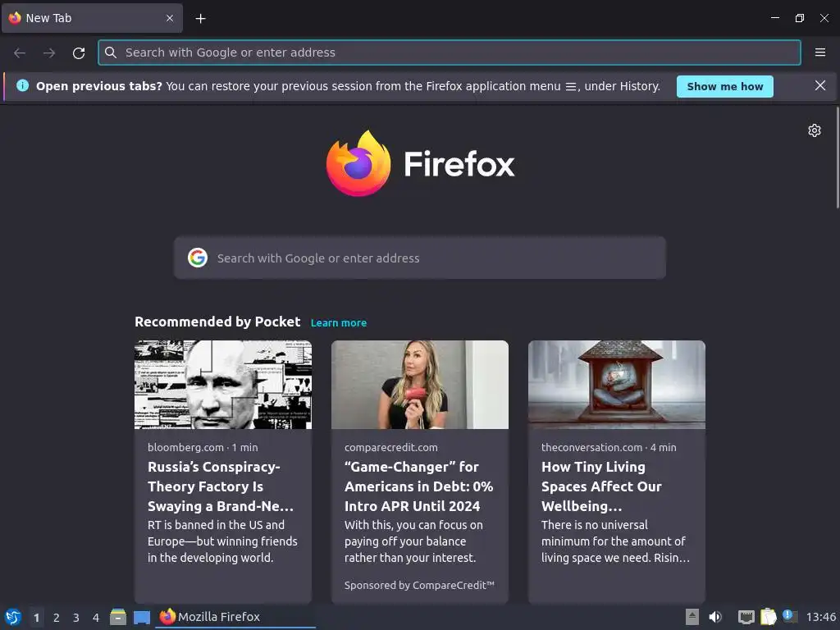Click the Firefox logo on the page

click(420, 163)
